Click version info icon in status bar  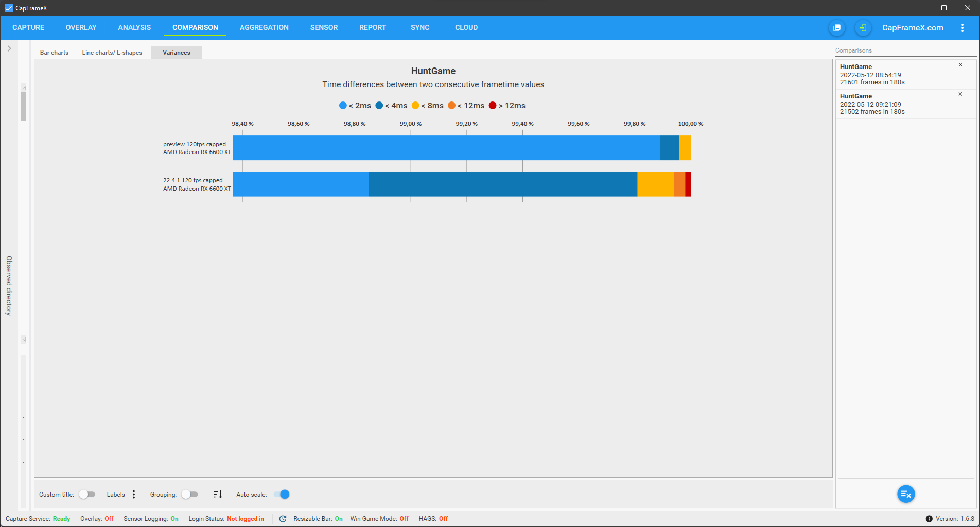[x=929, y=519]
